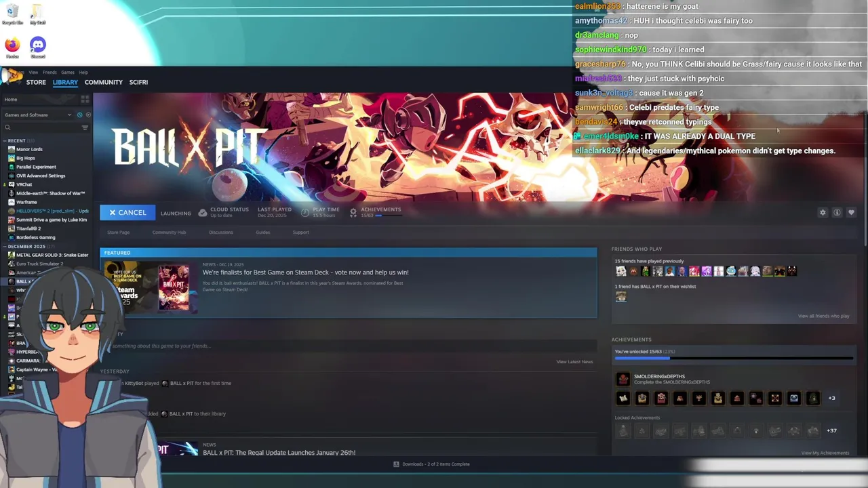The height and width of the screenshot is (488, 868).
Task: Click the wishlist friend's avatar
Action: (x=620, y=296)
